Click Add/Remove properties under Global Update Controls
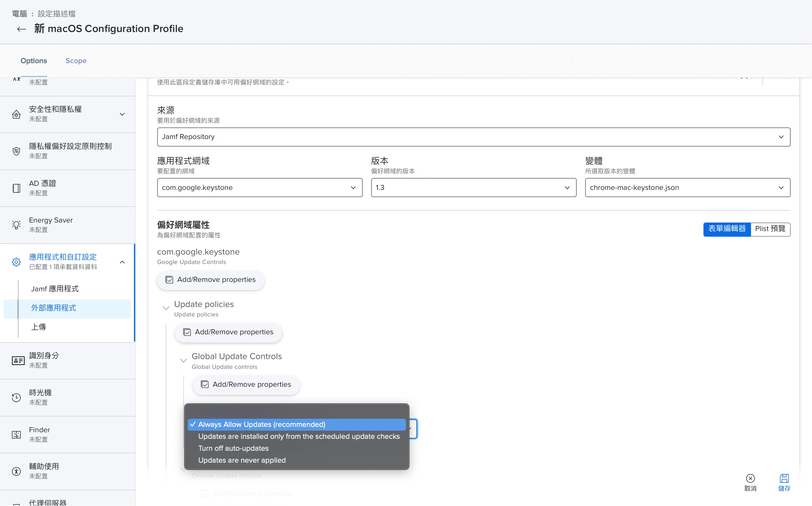Viewport: 812px width, 506px height. [x=246, y=385]
